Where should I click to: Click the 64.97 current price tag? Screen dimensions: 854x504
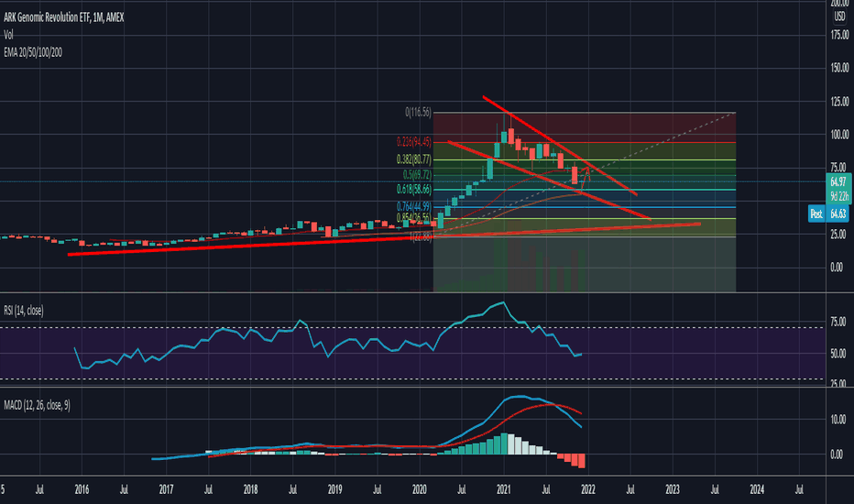[x=838, y=182]
